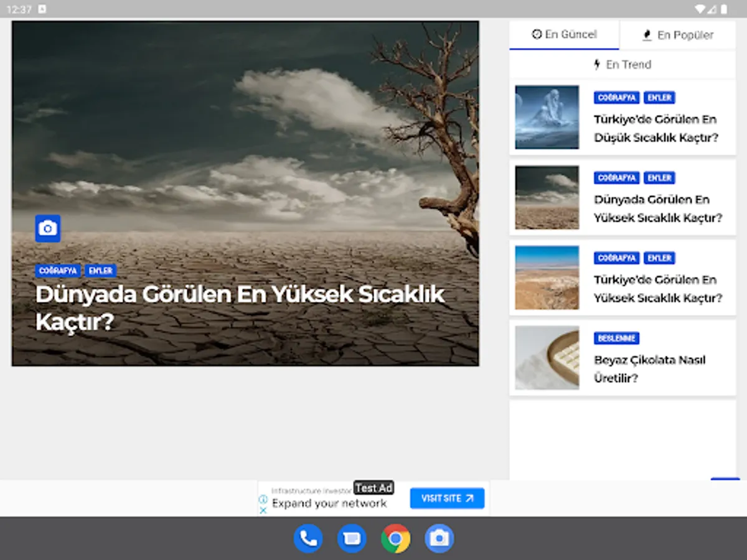This screenshot has height=560, width=747.
Task: Open the Messages app in the dock
Action: click(352, 538)
